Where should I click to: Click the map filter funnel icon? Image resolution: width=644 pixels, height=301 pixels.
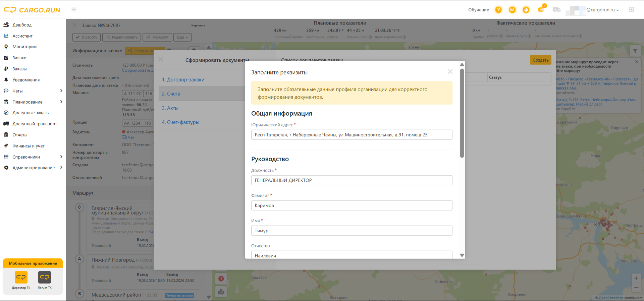635,51
